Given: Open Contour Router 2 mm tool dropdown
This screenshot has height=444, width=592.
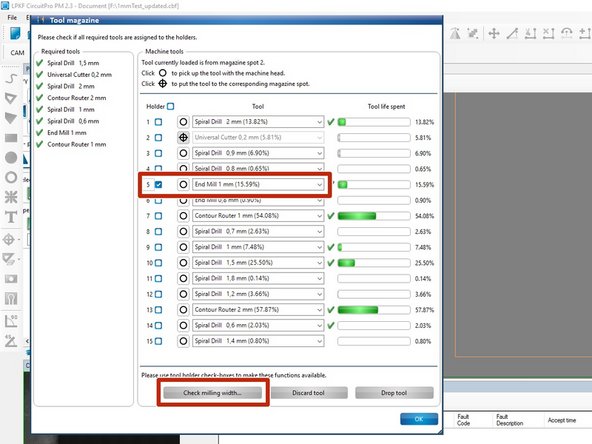Looking at the screenshot, I should pos(258,310).
